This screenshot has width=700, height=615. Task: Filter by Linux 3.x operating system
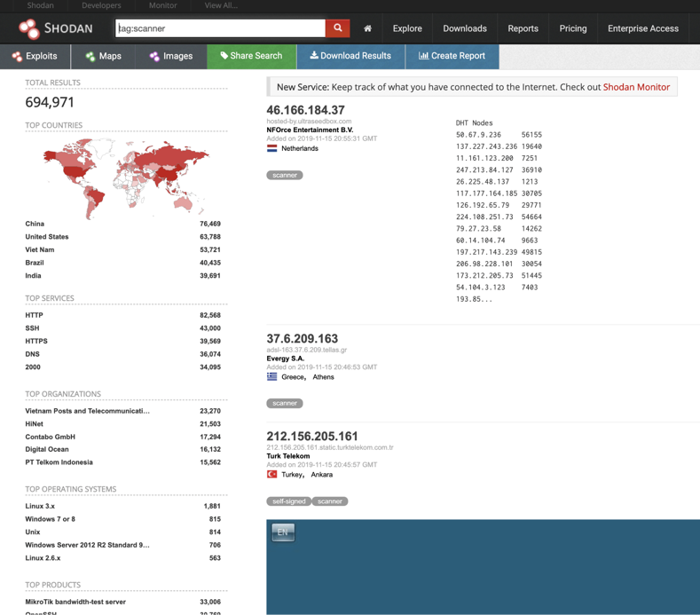(x=40, y=506)
